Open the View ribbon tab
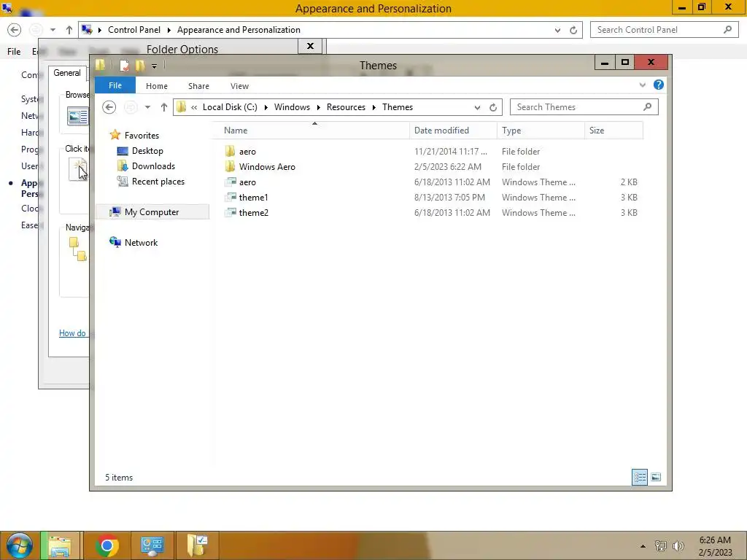 click(x=239, y=86)
